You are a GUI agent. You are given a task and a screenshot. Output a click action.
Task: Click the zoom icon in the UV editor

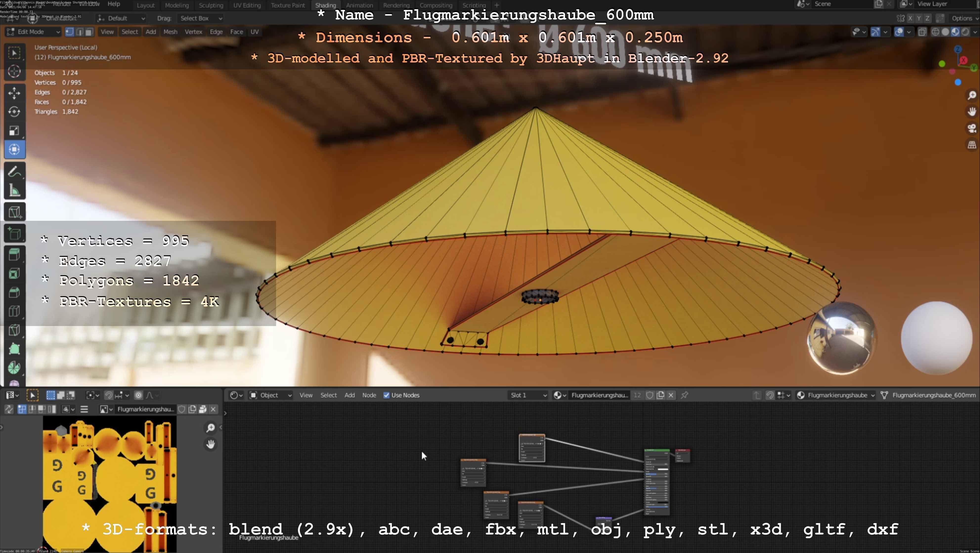[210, 428]
